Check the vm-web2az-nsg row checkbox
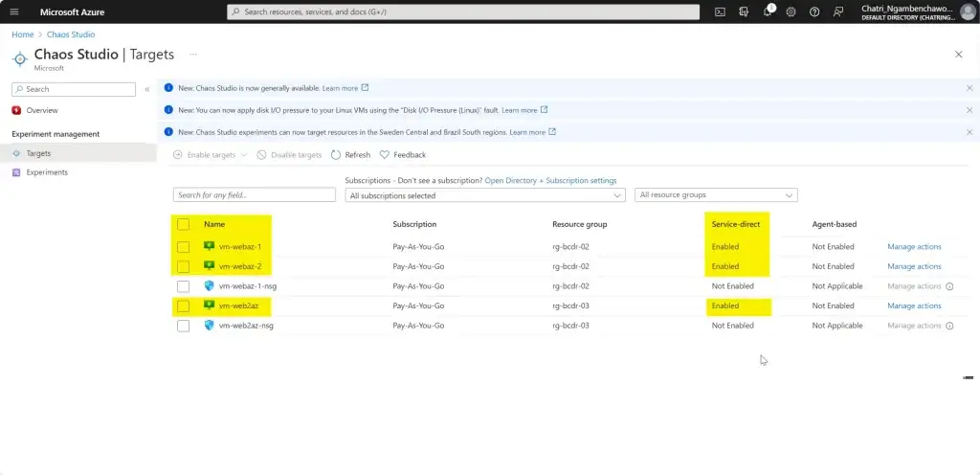This screenshot has height=475, width=980. point(183,326)
